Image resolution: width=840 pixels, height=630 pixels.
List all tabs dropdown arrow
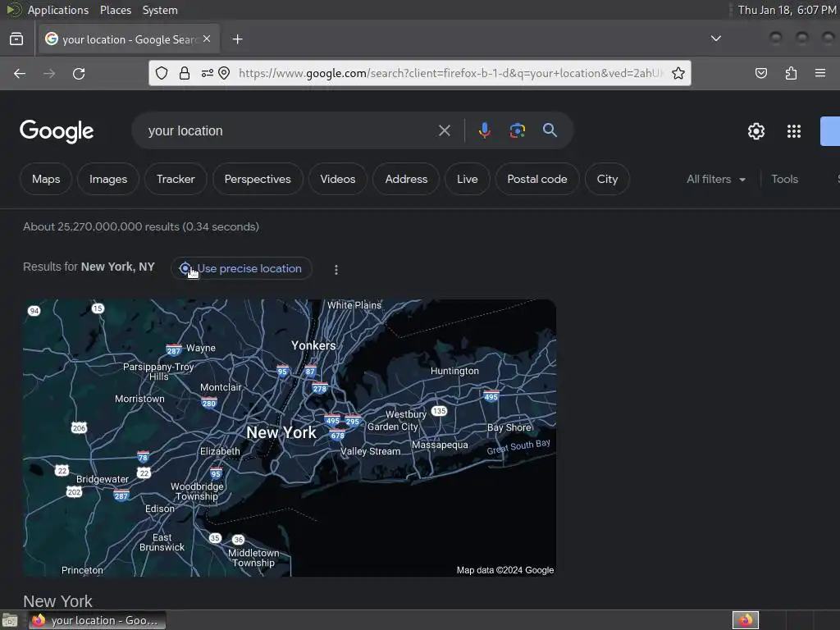(x=715, y=39)
